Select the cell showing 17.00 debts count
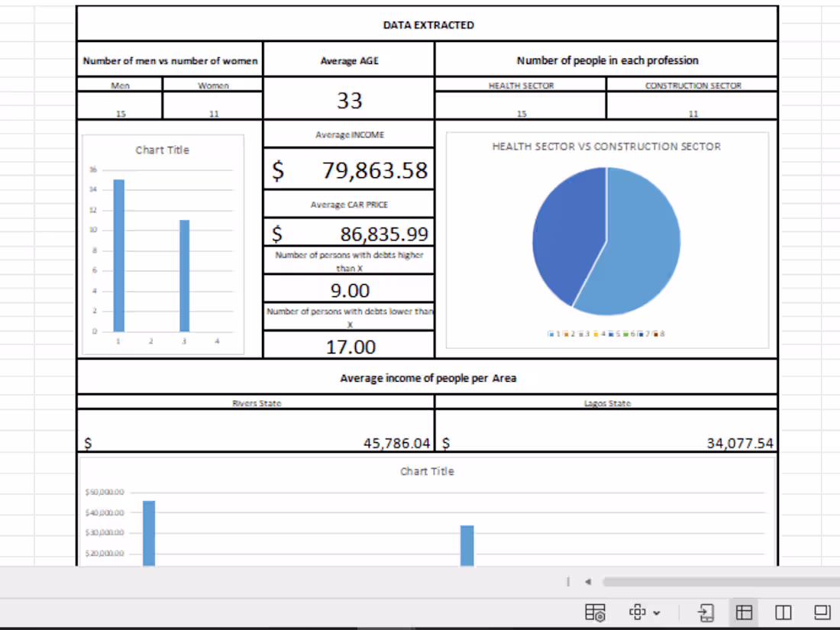840x630 pixels. coord(349,346)
